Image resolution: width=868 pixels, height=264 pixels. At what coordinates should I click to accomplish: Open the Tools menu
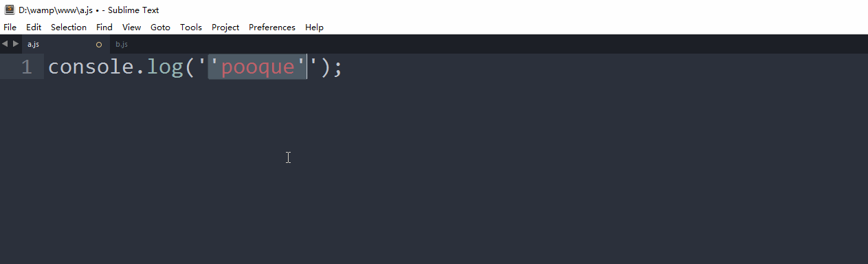[x=191, y=27]
